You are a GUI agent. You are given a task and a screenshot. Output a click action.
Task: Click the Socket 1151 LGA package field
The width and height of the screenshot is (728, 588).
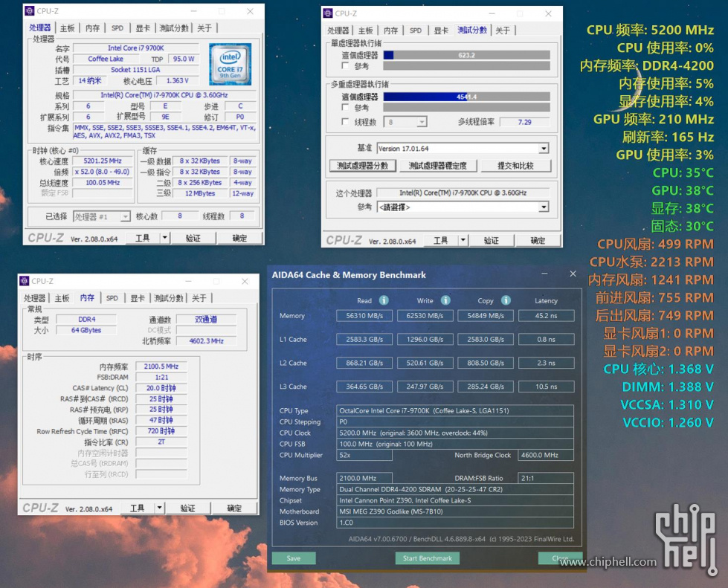(135, 70)
